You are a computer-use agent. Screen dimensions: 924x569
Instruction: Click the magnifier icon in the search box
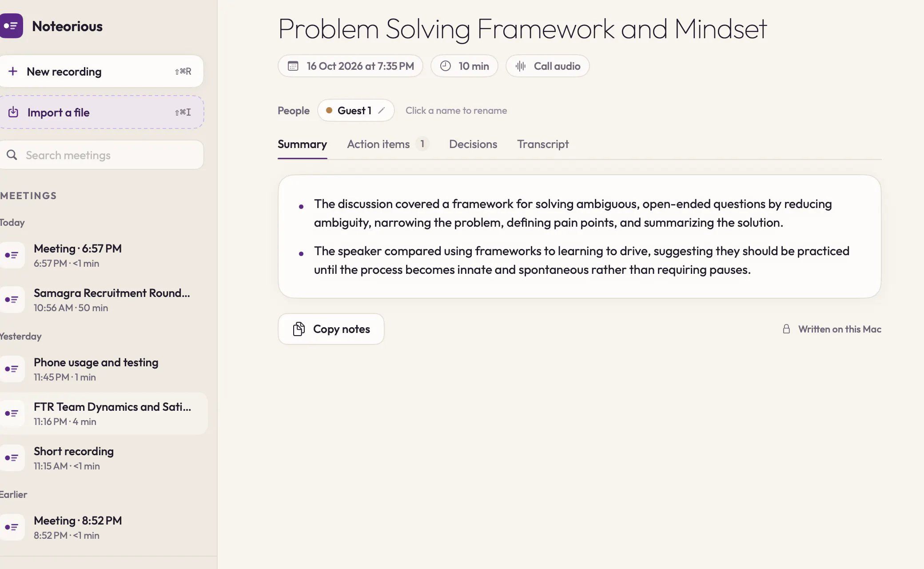click(x=12, y=155)
